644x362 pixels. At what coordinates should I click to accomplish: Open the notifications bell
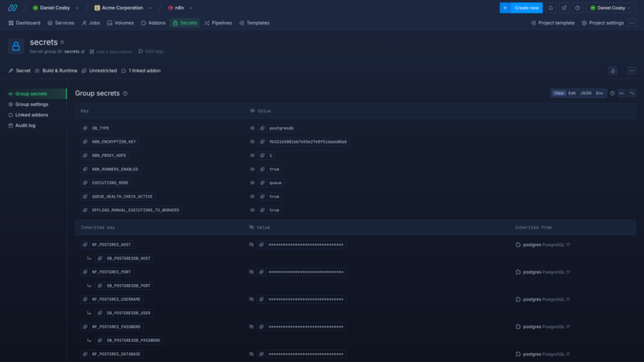[x=551, y=8]
